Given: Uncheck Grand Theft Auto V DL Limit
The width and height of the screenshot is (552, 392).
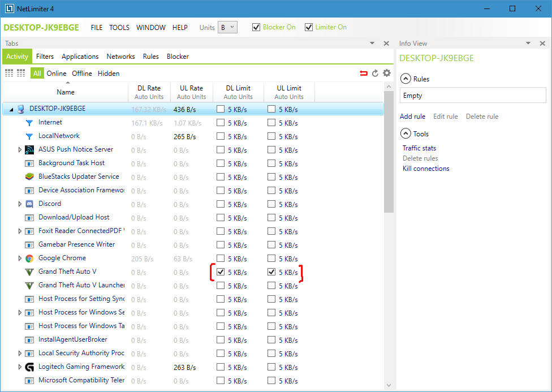Looking at the screenshot, I should click(x=221, y=272).
